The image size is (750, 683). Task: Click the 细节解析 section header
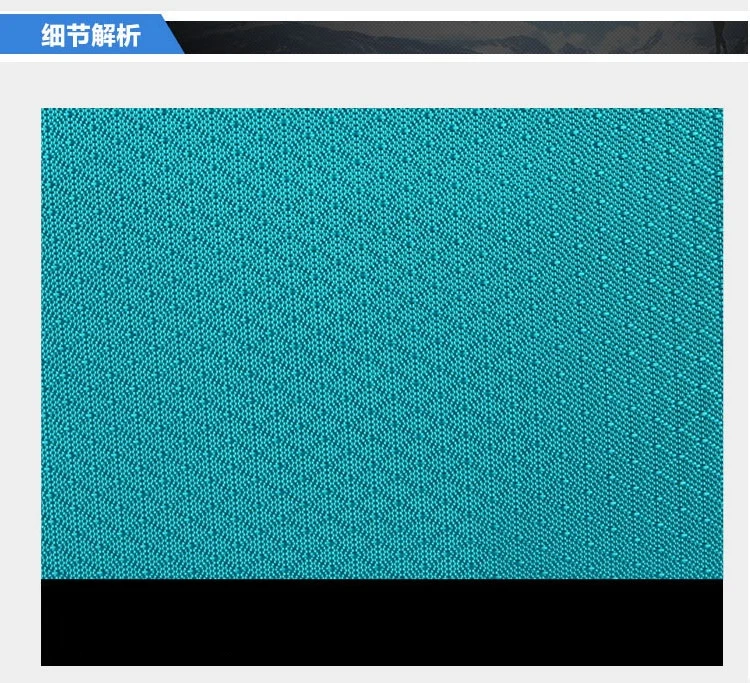[90, 35]
